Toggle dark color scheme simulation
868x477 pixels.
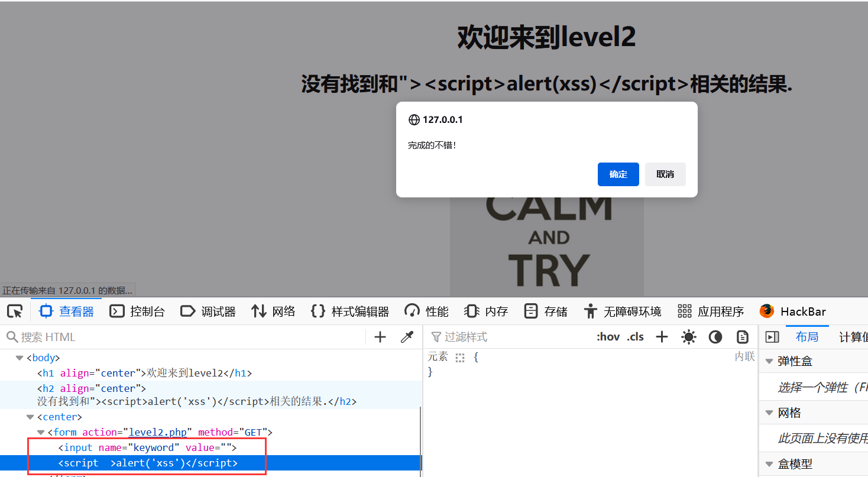715,337
